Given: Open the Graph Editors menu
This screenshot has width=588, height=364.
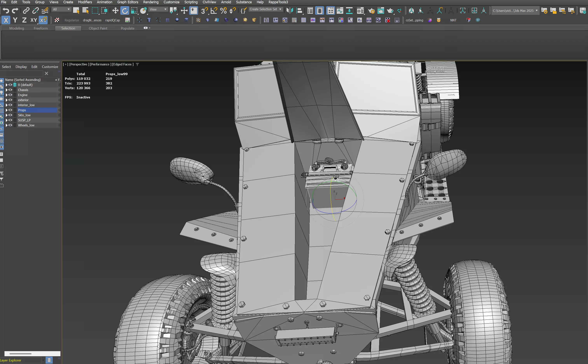Looking at the screenshot, I should pyautogui.click(x=128, y=2).
